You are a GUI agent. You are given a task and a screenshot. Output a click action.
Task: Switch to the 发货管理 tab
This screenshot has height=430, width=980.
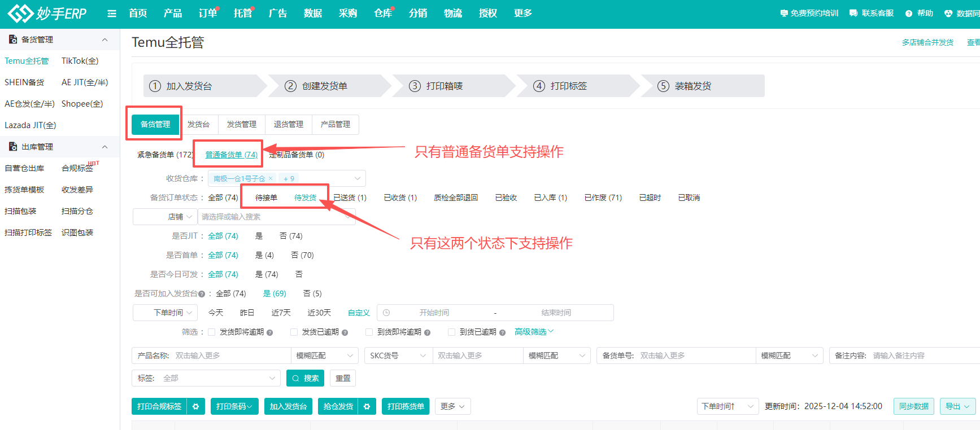pos(242,124)
